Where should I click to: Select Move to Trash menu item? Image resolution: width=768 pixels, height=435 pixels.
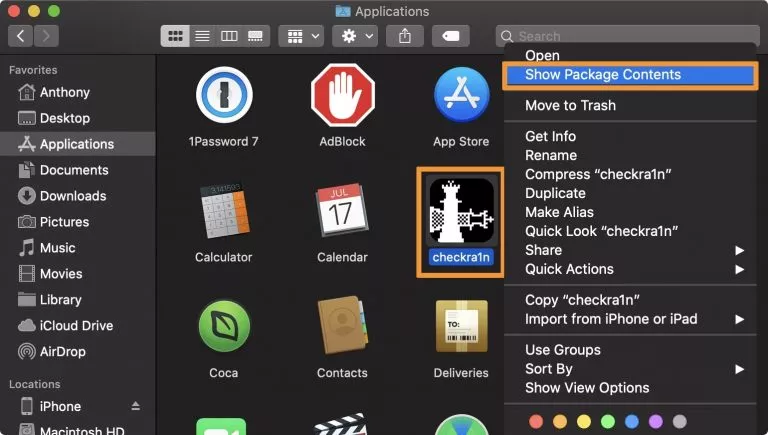(570, 106)
